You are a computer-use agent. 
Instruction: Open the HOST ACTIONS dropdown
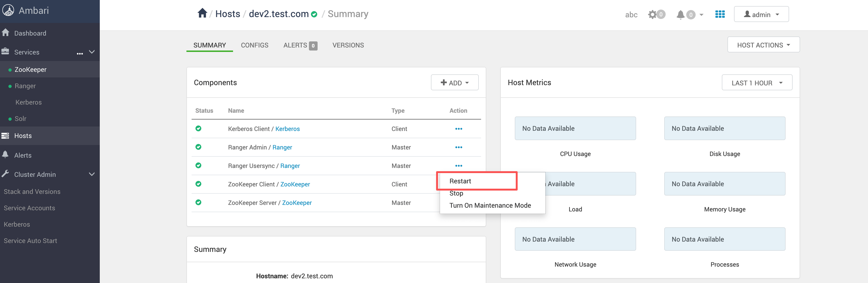pyautogui.click(x=763, y=45)
